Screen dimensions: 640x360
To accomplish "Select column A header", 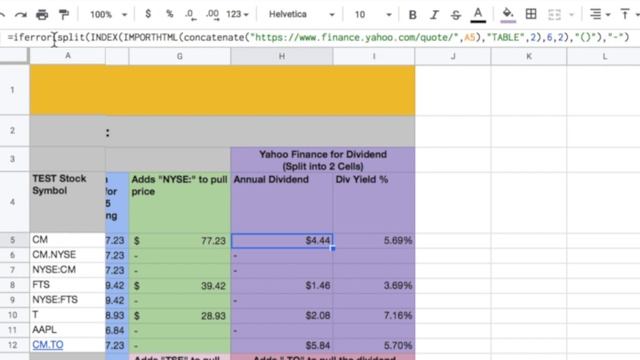I will coord(67,56).
